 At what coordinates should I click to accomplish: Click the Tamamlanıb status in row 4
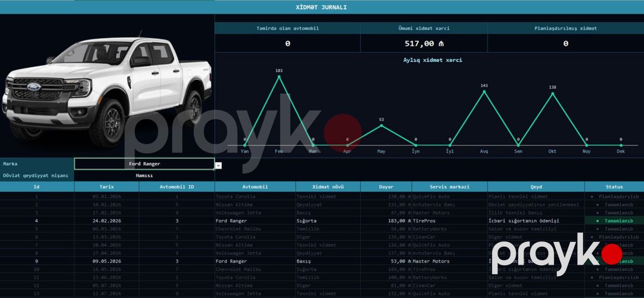point(614,221)
